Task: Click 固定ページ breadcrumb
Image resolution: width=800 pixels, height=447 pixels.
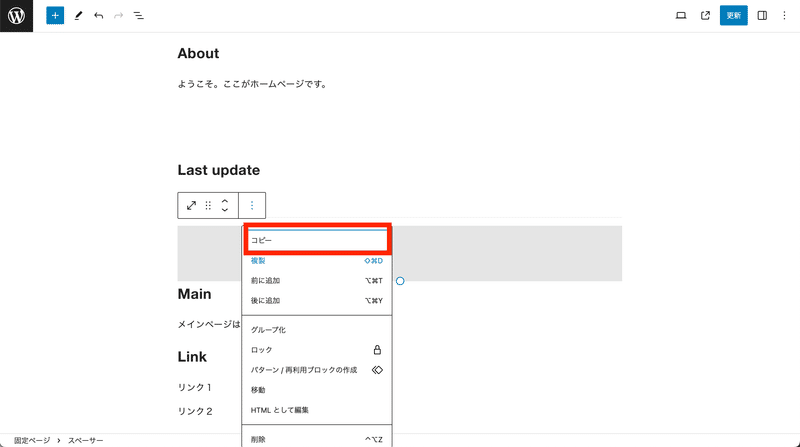Action: click(x=32, y=440)
